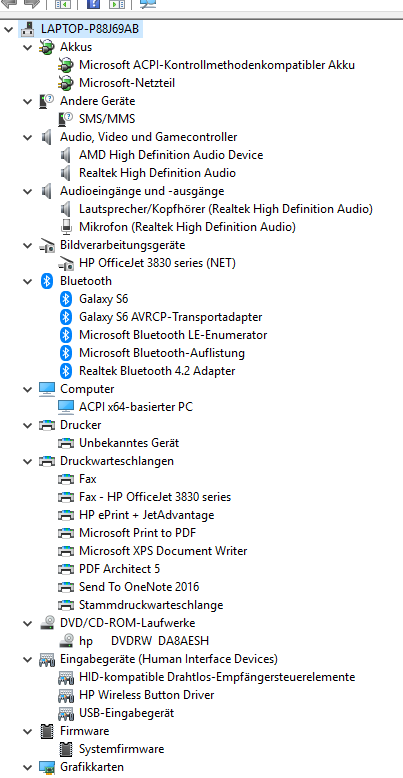Click the printer icon beside Unbekanntes Gerät

(66, 443)
